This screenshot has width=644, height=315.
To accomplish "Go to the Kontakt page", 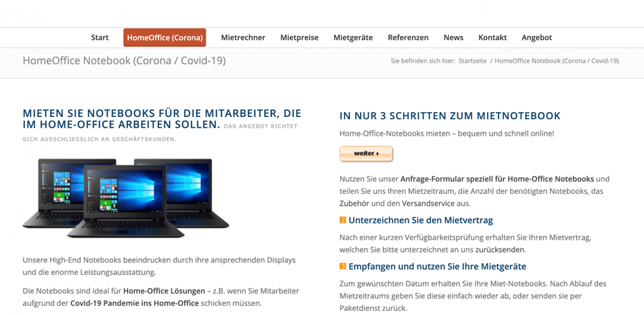I will [492, 37].
